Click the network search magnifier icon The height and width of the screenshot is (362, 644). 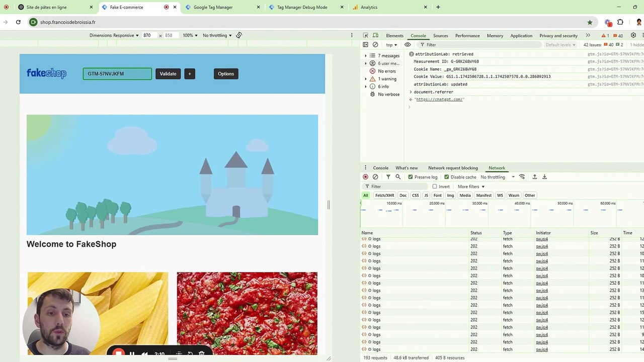[x=398, y=177]
